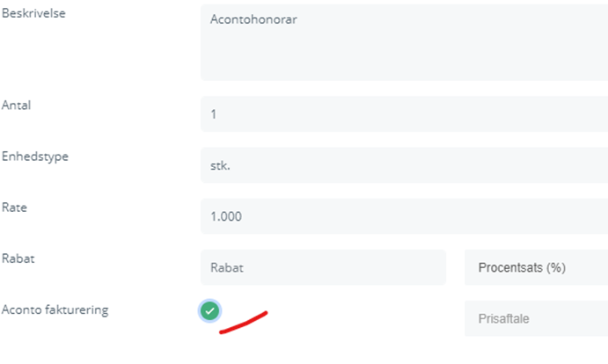This screenshot has height=364, width=608.
Task: Click the quantity value 1
Action: [x=214, y=114]
